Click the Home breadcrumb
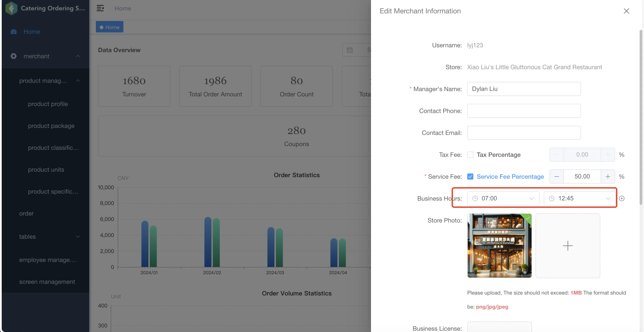Viewport: 644px width, 332px height. pos(123,8)
